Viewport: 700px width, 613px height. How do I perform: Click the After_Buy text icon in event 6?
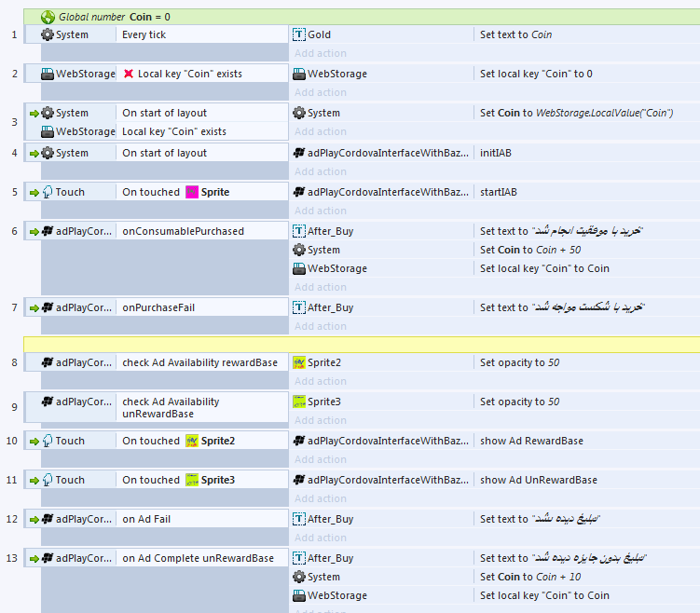tap(299, 231)
